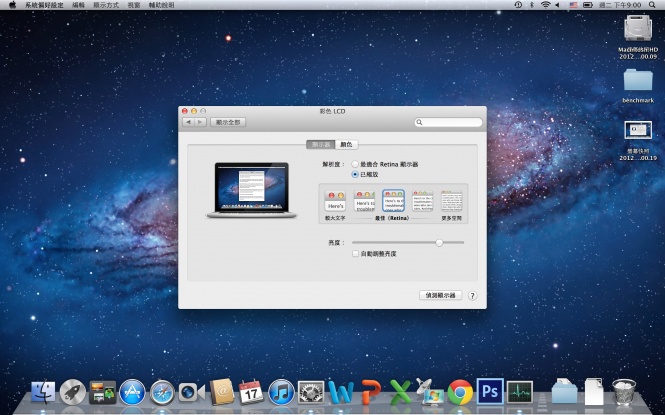Open Activity Monitor in the Dock
Viewport: 665px width, 415px height.
pos(520,392)
